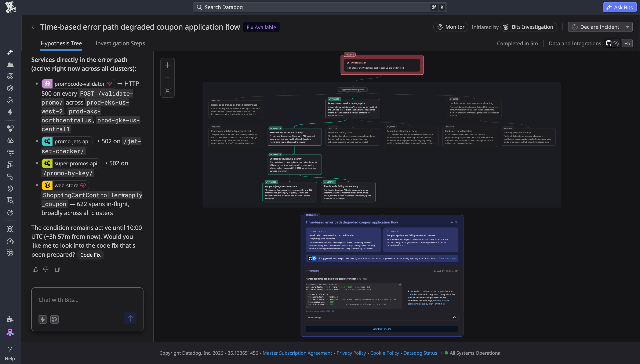The width and height of the screenshot is (640, 364).
Task: Open the chain link sidebar icon
Action: [x=10, y=176]
